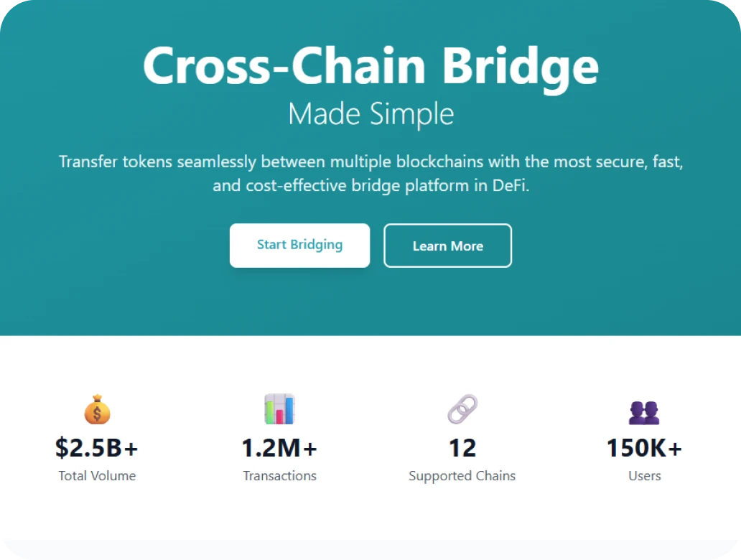Select the 12 Supported Chains number
Image resolution: width=741 pixels, height=560 pixels.
pyautogui.click(x=462, y=448)
